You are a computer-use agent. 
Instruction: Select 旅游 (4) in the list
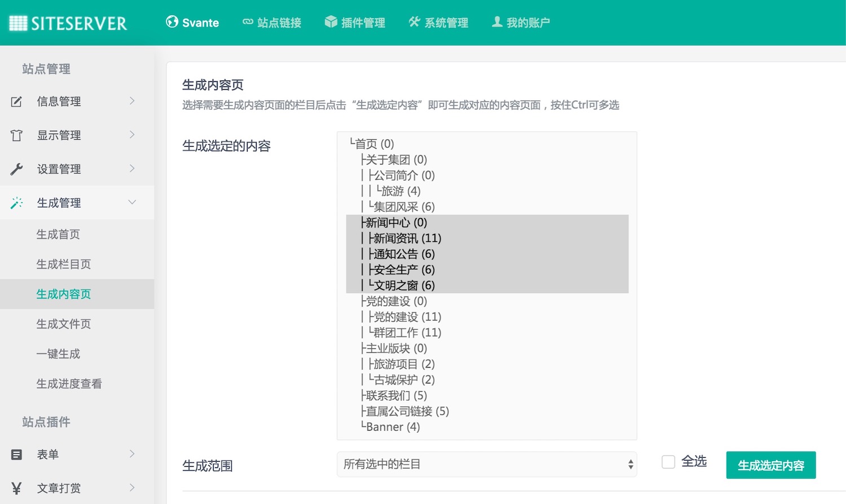point(487,191)
